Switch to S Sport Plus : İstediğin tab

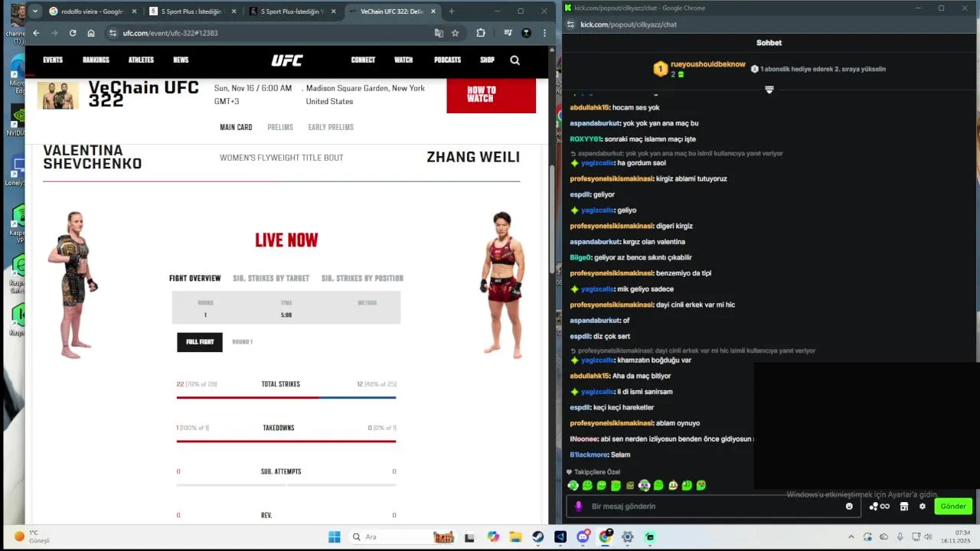(192, 11)
